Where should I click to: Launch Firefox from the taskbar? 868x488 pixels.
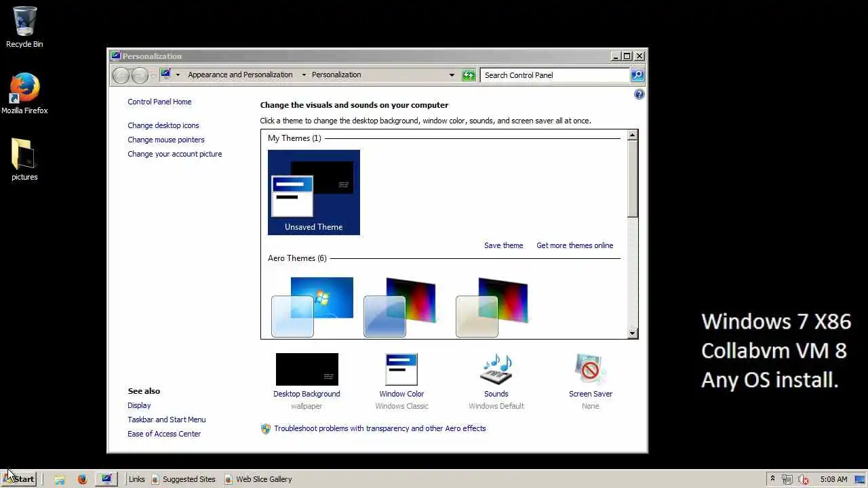82,479
